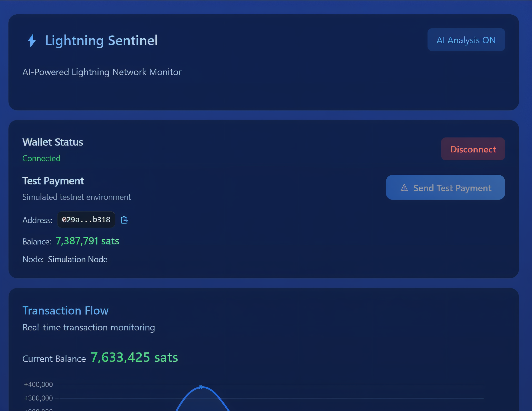Image resolution: width=532 pixels, height=411 pixels.
Task: Copy the wallet address using the blue clipboard icon
Action: (124, 220)
